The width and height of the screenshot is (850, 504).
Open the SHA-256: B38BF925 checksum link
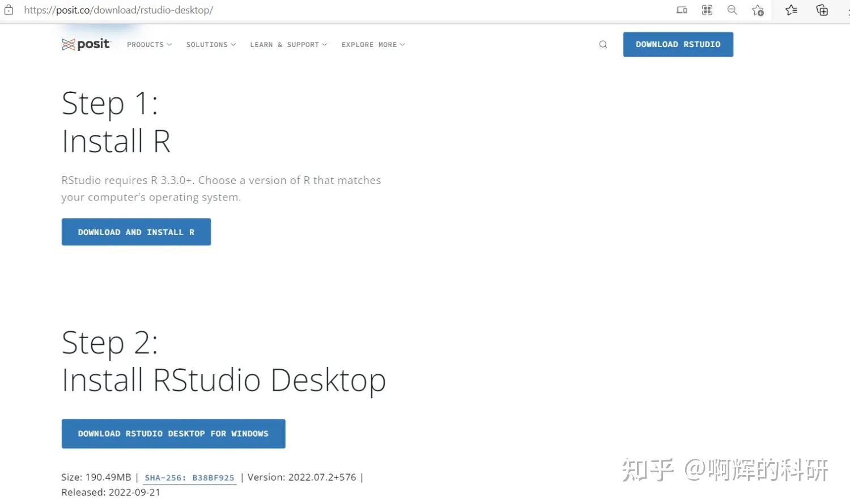pos(190,477)
